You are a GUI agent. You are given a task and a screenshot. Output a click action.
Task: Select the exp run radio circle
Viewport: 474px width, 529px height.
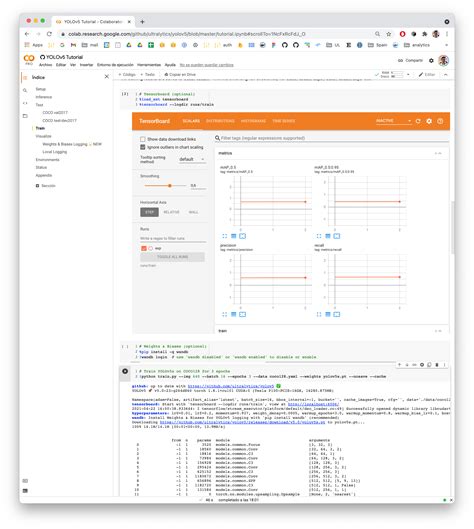150,248
